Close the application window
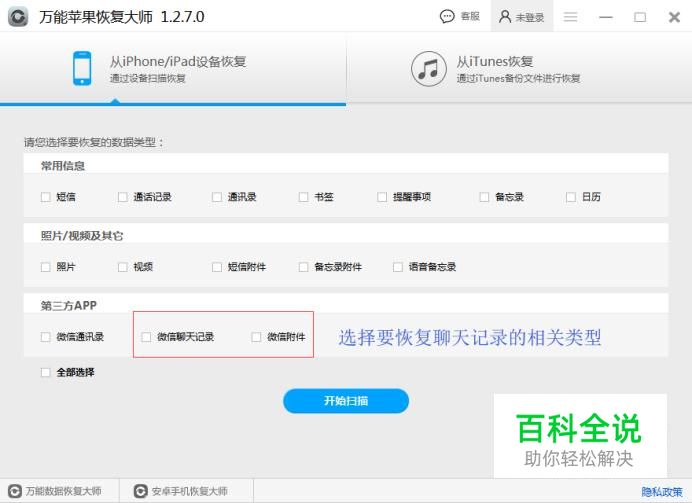Image resolution: width=692 pixels, height=503 pixels. [x=674, y=17]
